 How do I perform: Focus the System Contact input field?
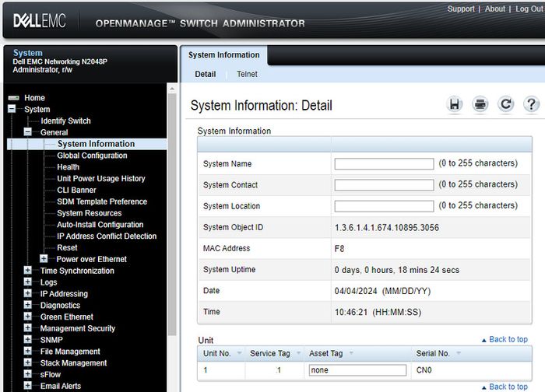pos(384,184)
